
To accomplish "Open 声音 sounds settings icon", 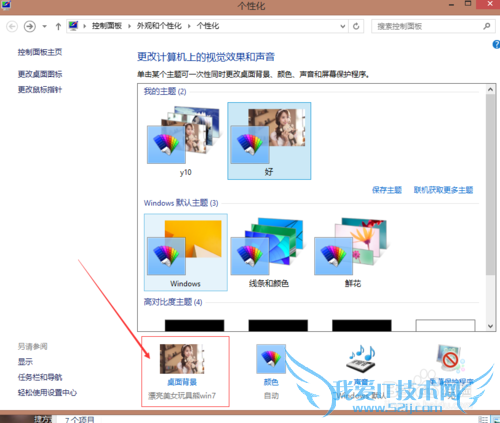I will pos(361,359).
